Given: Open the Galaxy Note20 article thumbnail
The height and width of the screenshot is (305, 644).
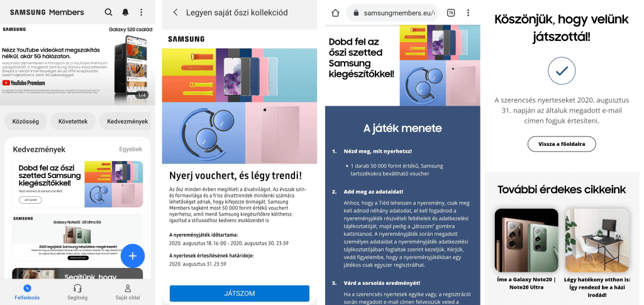Looking at the screenshot, I should point(526,241).
